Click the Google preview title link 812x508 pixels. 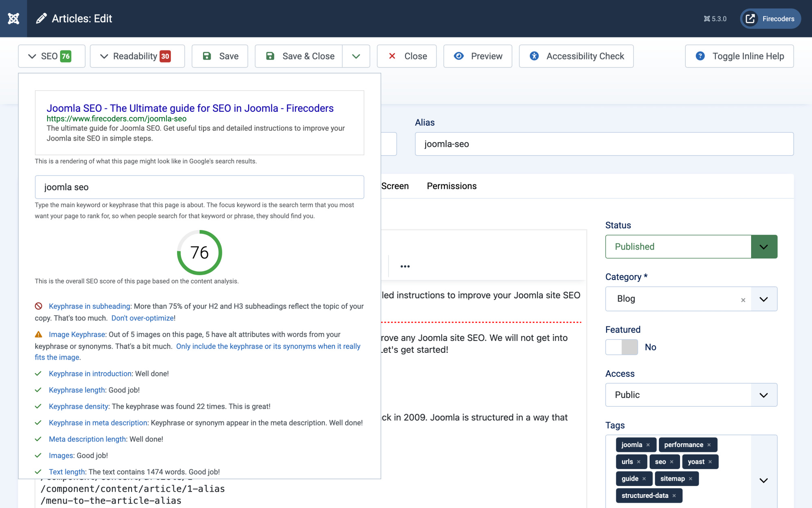190,108
